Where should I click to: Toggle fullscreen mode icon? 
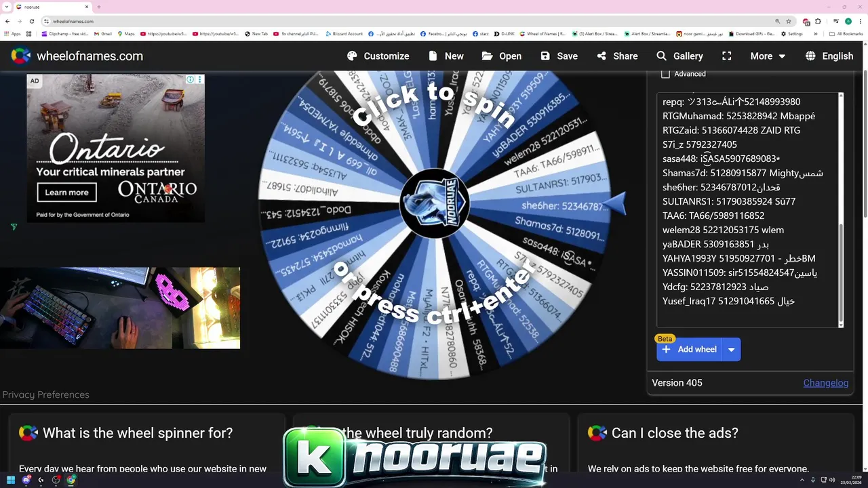click(727, 56)
